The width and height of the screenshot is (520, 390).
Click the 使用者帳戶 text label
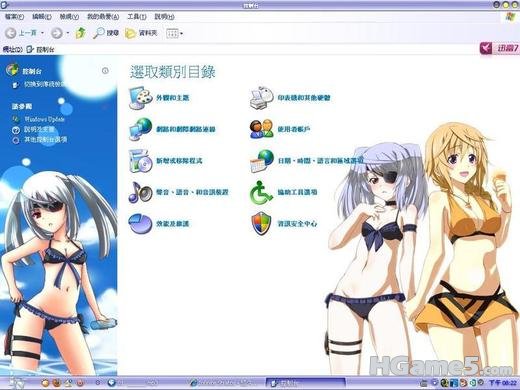point(294,129)
